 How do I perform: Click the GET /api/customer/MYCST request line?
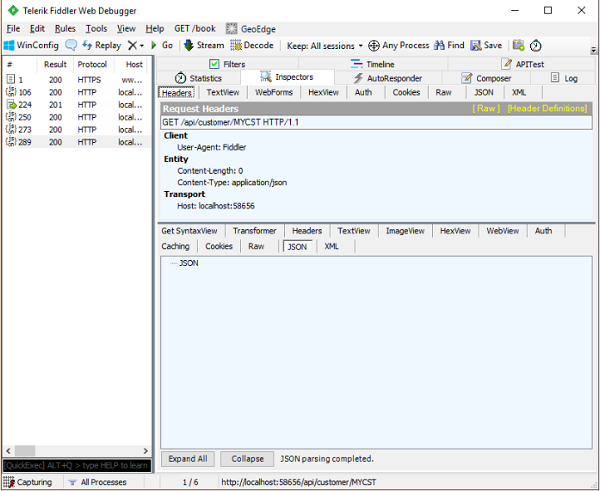click(376, 122)
